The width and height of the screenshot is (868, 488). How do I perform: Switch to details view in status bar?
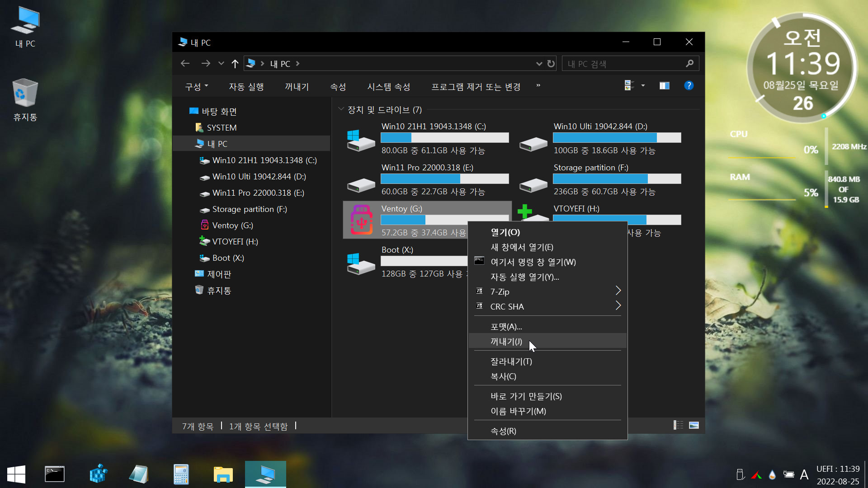coord(678,425)
